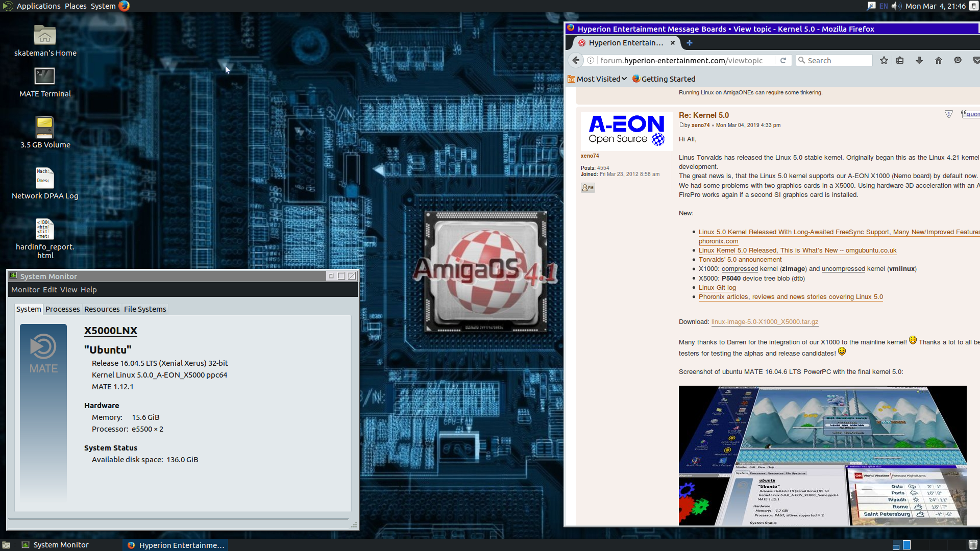
Task: Click the Firefox address bar URL
Action: click(681, 60)
